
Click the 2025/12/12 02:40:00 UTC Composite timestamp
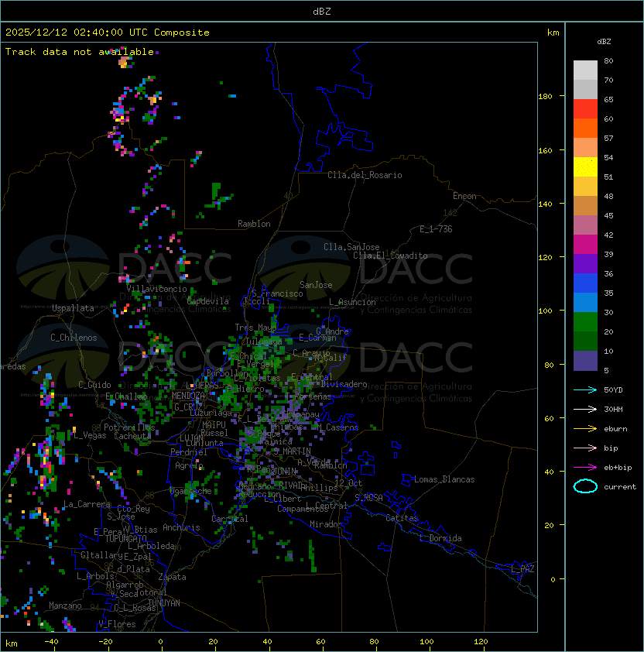coord(108,33)
